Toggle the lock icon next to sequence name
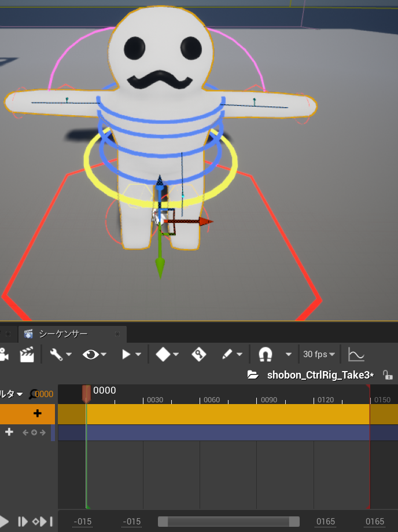Image resolution: width=398 pixels, height=532 pixels. [388, 375]
